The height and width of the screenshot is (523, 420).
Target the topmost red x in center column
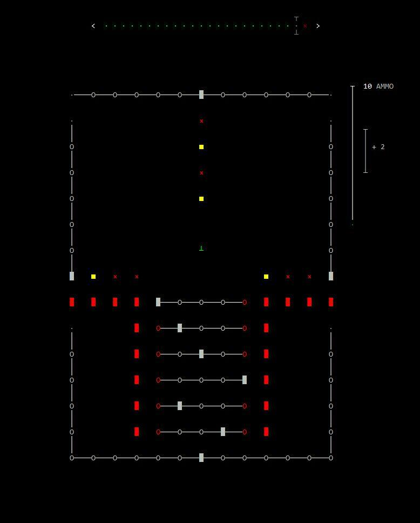[x=201, y=121]
